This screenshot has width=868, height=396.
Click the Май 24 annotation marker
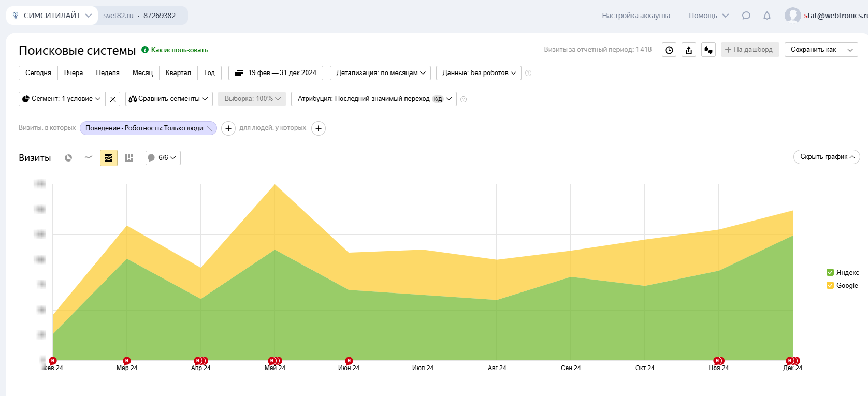click(272, 361)
